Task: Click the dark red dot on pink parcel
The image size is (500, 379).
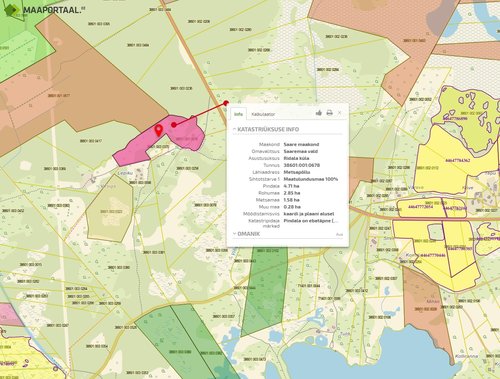Action: click(x=174, y=125)
